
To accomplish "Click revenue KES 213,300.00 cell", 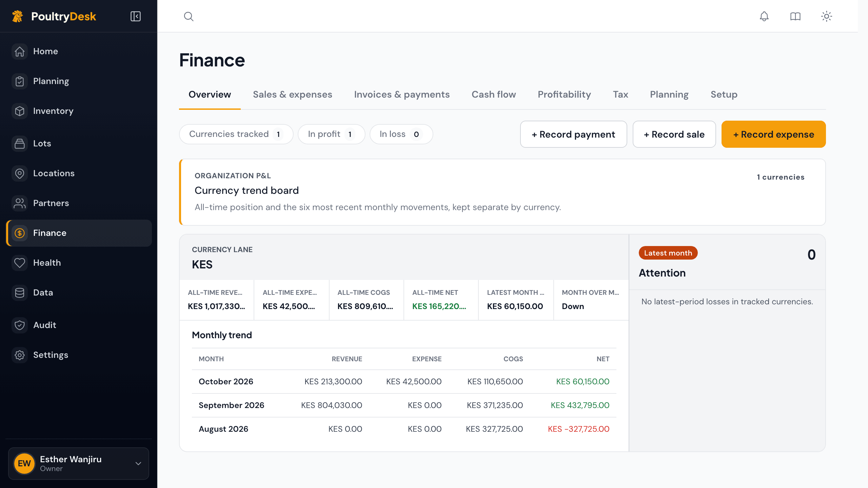I will coord(333,382).
